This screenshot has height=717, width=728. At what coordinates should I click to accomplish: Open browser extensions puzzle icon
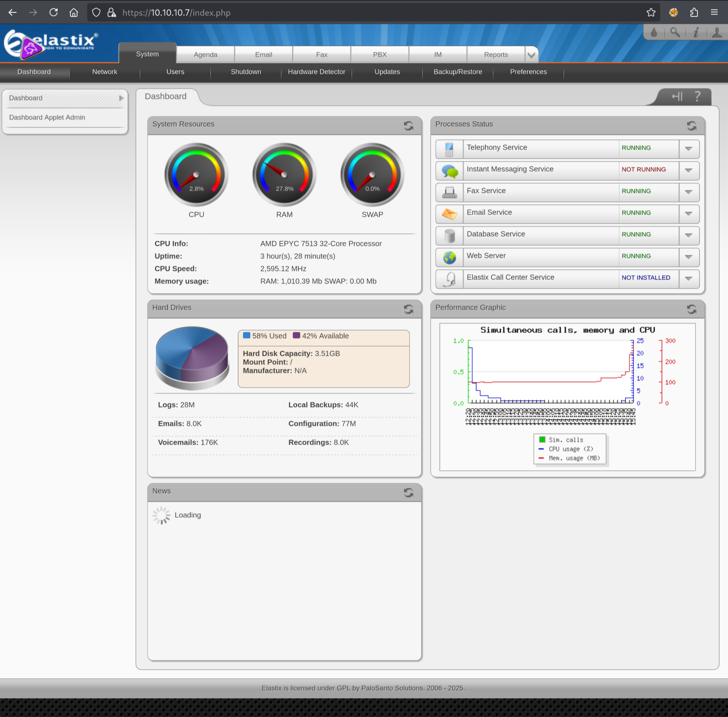point(694,13)
